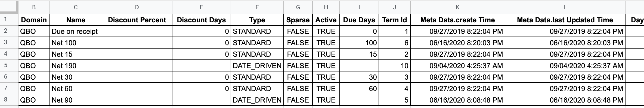Select Term Id cell showing 10
644x108 pixels.
[x=395, y=66]
